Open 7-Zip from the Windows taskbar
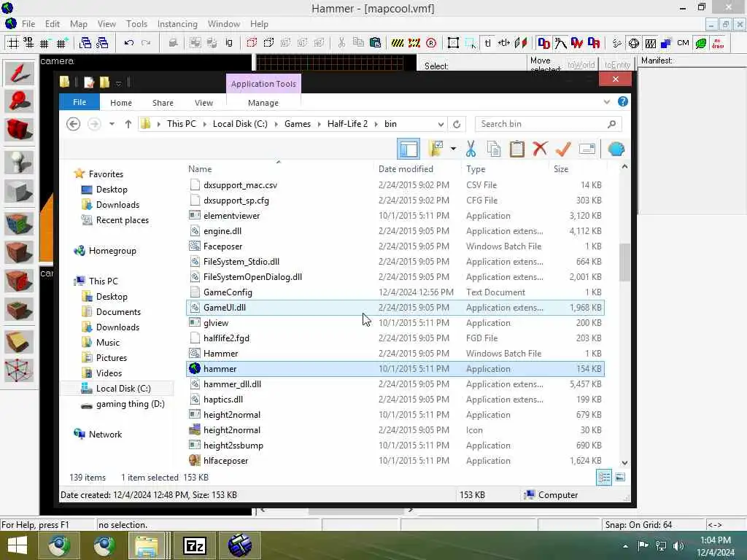Screen dimensions: 747x560 click(194, 545)
